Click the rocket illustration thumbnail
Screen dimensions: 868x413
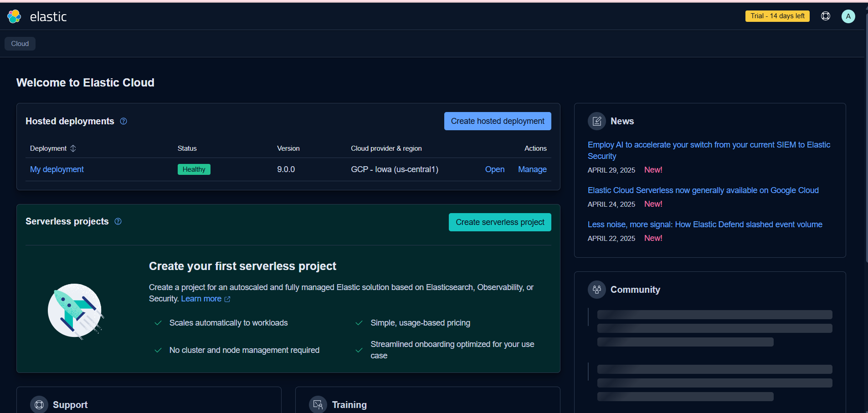point(76,311)
